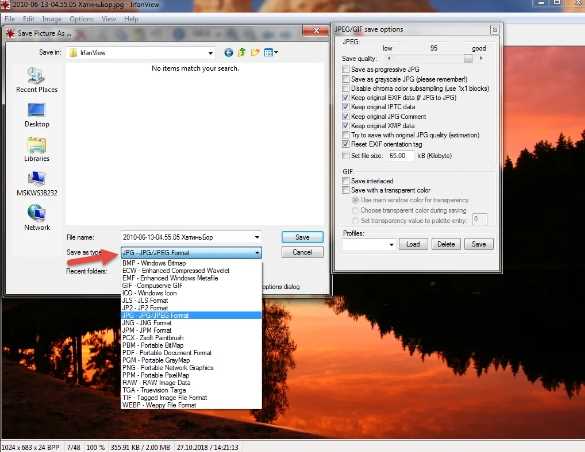Viewport: 585px width, 452px height.
Task: Enable Set file size checkbox
Action: [346, 156]
